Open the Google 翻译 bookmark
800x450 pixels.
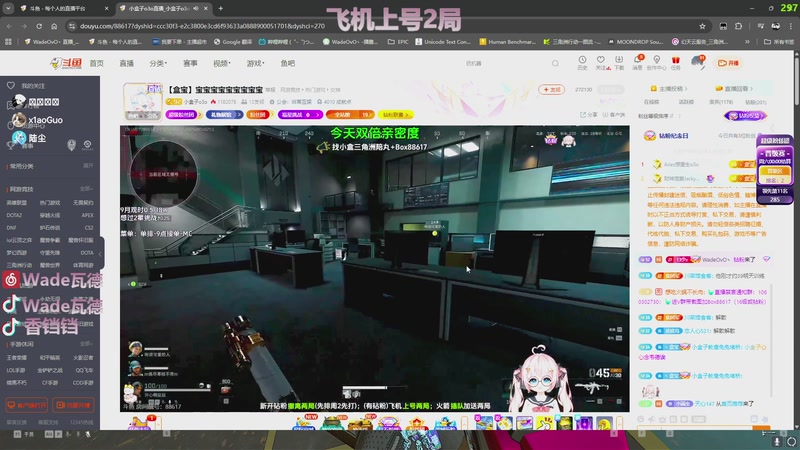233,42
